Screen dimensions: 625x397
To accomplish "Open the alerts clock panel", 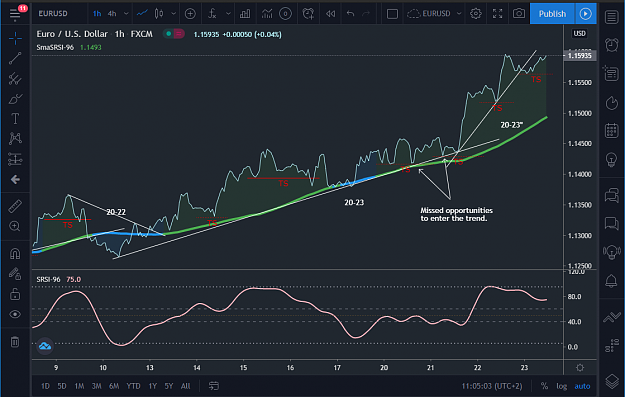I will coord(611,45).
